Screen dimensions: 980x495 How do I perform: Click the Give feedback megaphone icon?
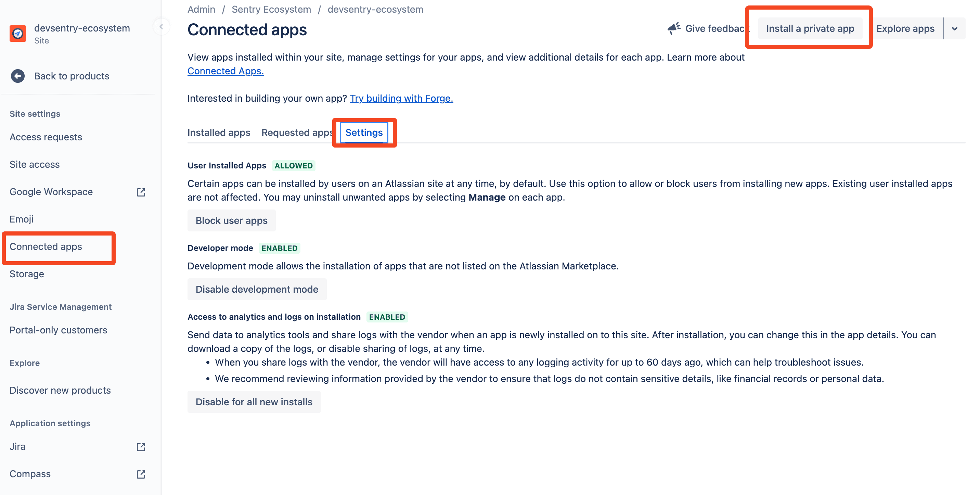point(674,28)
